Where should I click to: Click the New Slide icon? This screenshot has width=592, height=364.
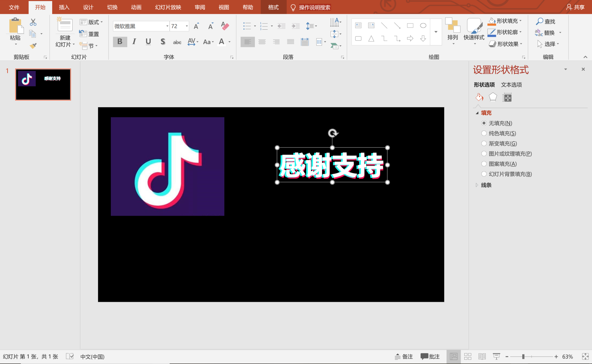(64, 25)
